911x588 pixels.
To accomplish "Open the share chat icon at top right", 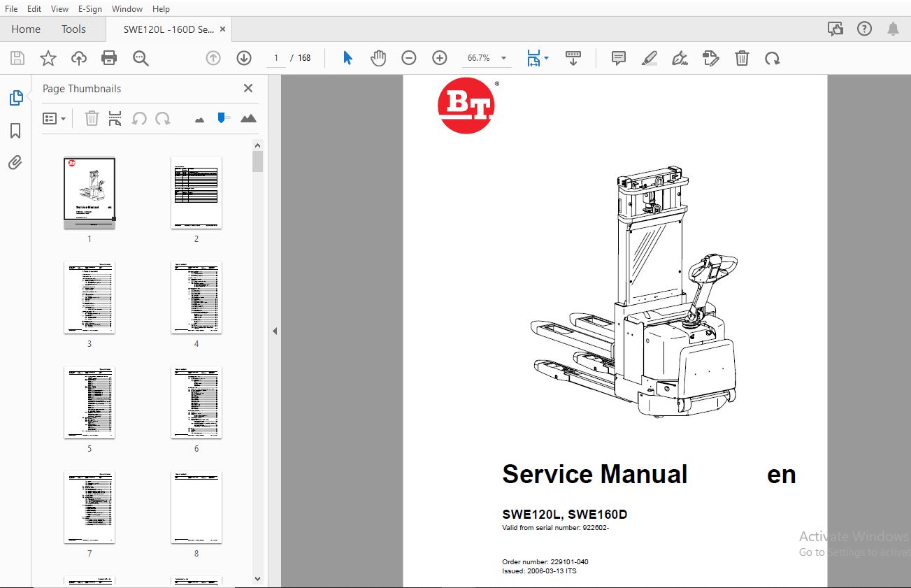I will click(x=835, y=29).
